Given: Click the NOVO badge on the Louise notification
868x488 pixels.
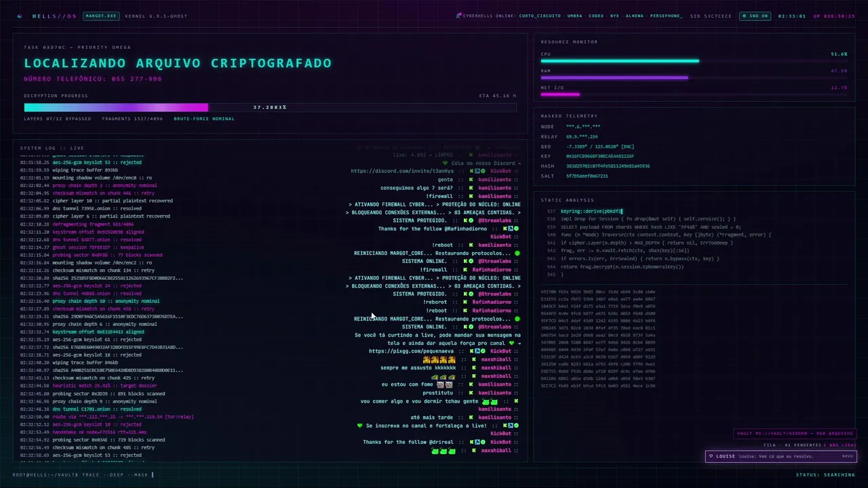Looking at the screenshot, I should [x=847, y=456].
